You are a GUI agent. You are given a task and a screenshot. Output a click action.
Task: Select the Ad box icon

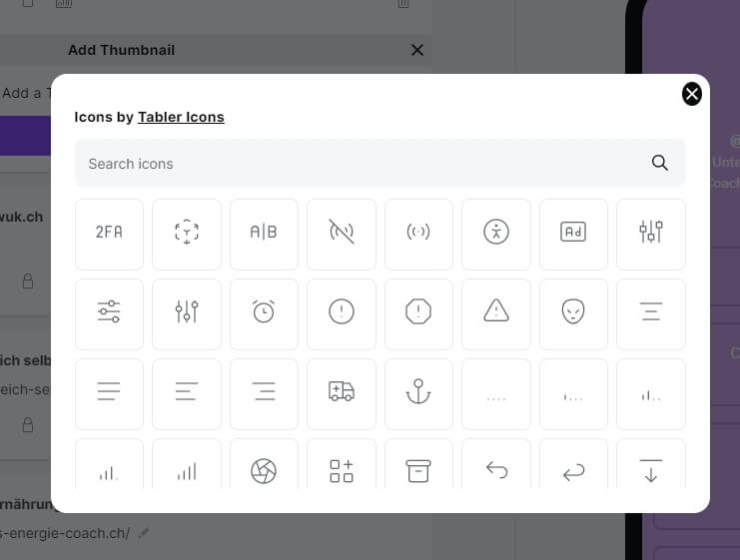click(573, 234)
